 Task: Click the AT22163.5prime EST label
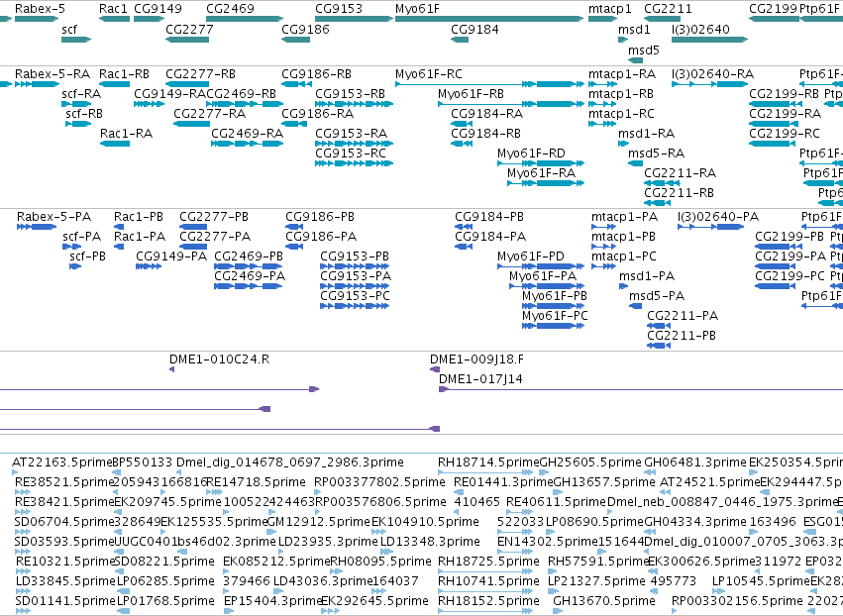(61, 462)
